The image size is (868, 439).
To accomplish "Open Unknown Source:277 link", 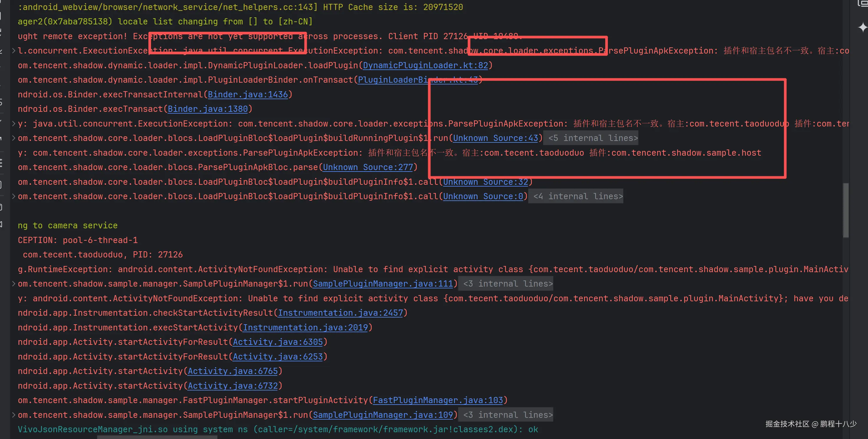I will pos(368,167).
